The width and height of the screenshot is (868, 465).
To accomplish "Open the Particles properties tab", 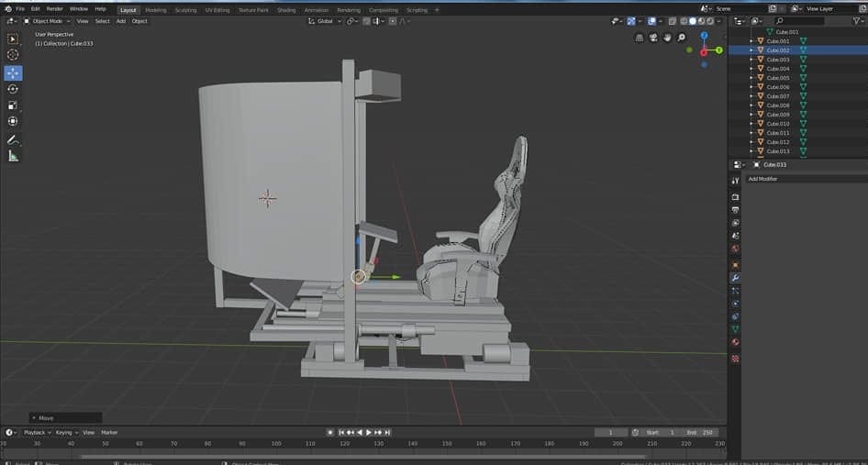I will [735, 291].
